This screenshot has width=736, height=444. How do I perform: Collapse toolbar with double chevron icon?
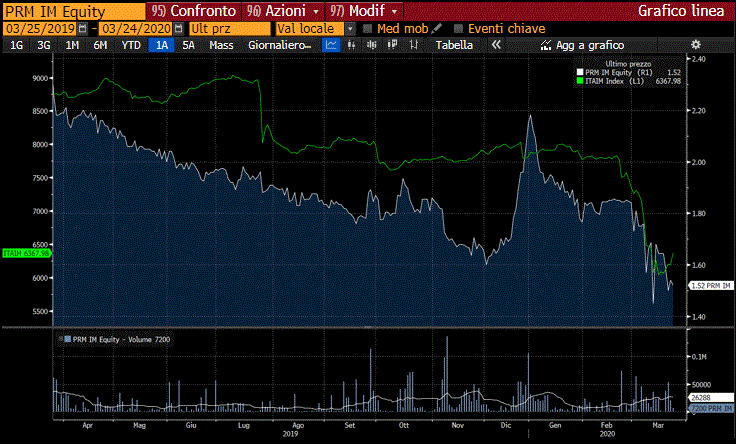[496, 45]
